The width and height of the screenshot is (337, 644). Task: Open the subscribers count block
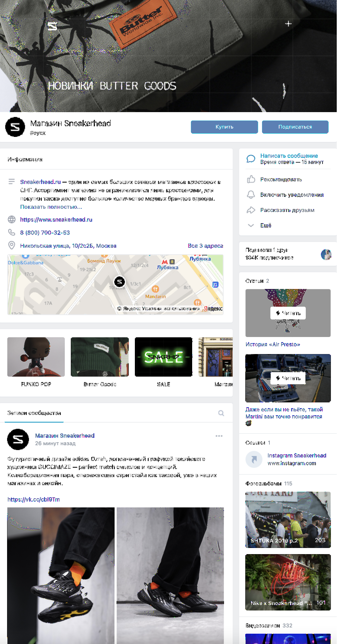tap(269, 257)
